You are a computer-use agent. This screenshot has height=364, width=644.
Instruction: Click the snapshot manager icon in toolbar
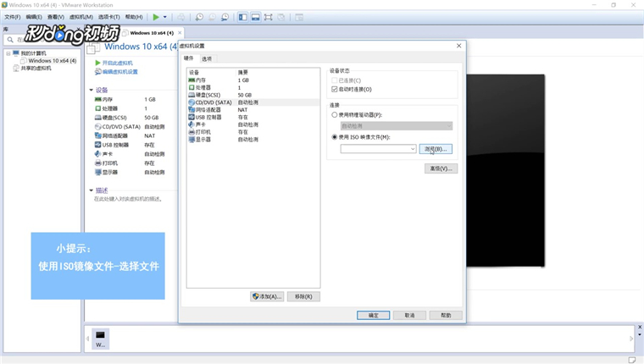pyautogui.click(x=225, y=17)
